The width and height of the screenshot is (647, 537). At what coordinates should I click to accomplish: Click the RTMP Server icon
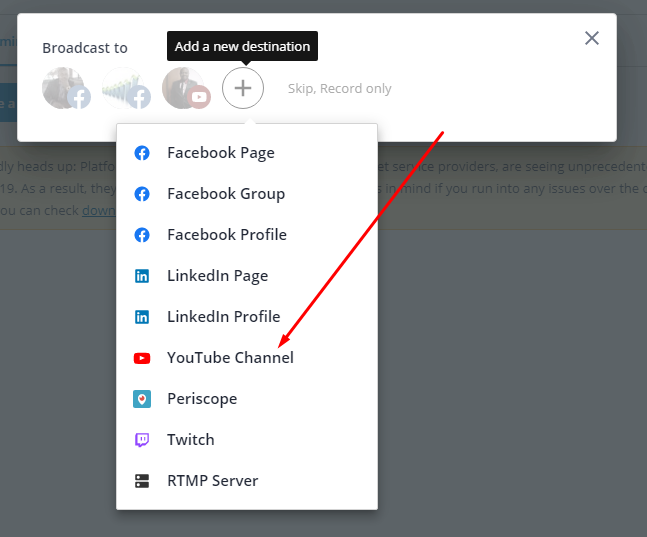(x=142, y=481)
